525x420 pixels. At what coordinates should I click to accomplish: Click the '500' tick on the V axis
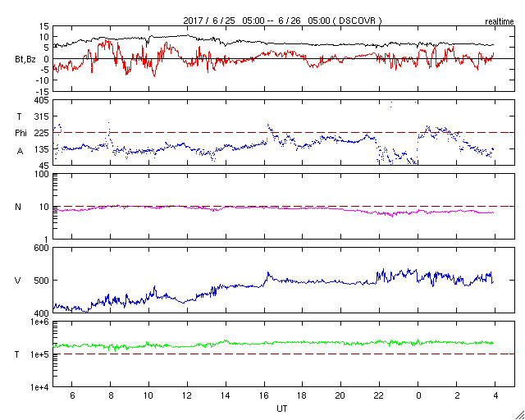42,281
